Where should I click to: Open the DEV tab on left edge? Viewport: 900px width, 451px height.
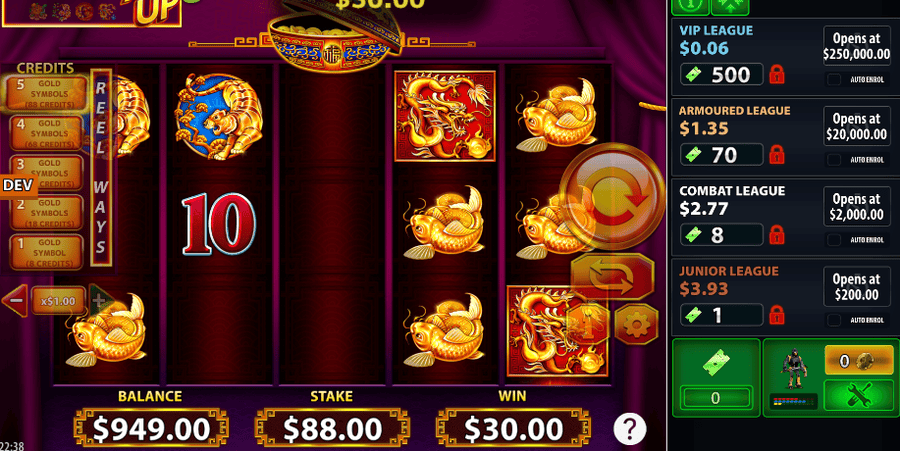(18, 185)
